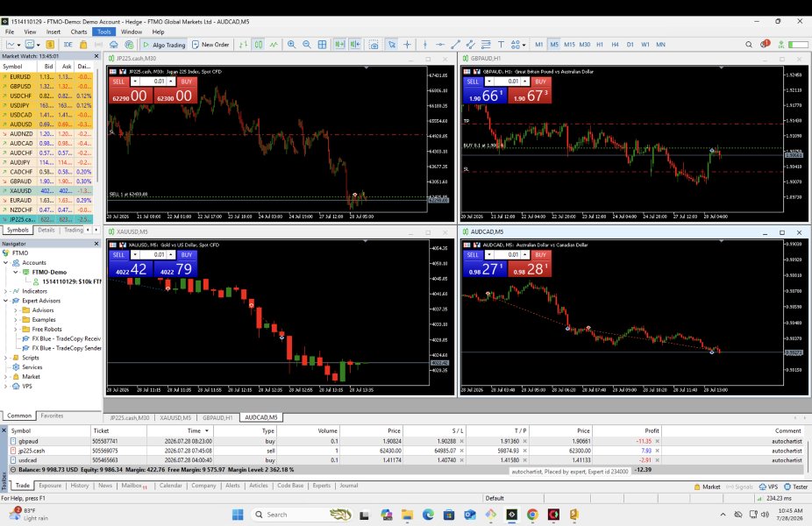The image size is (812, 526).
Task: Select XAUUSD row in Market Watch
Action: point(46,190)
